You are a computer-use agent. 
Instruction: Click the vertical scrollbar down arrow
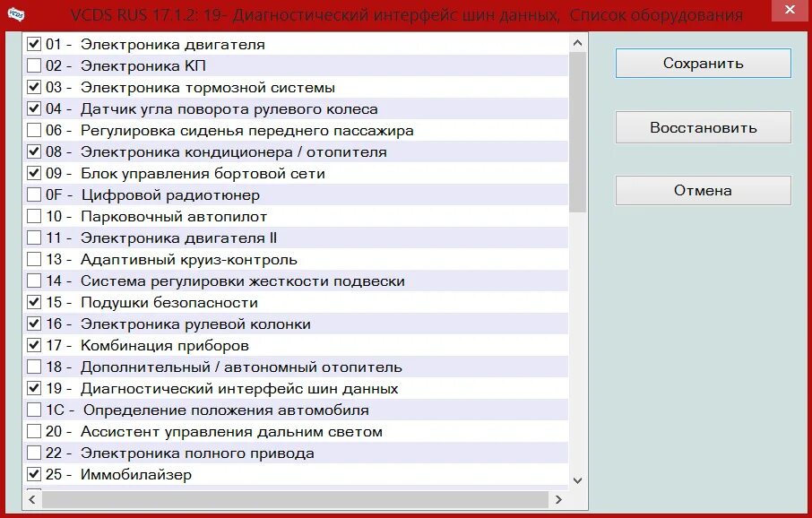[x=578, y=480]
